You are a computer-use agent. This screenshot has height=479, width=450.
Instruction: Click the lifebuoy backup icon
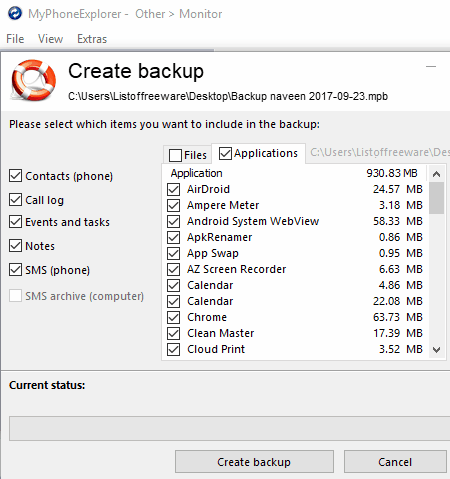pos(33,80)
